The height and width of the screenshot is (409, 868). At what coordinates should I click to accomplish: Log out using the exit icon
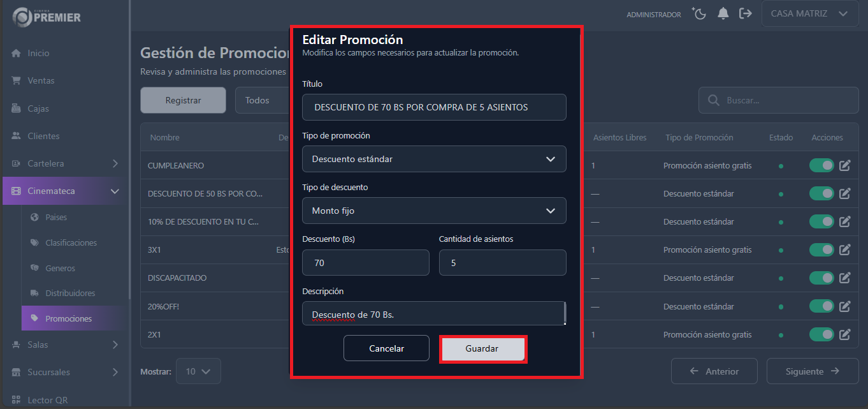746,13
